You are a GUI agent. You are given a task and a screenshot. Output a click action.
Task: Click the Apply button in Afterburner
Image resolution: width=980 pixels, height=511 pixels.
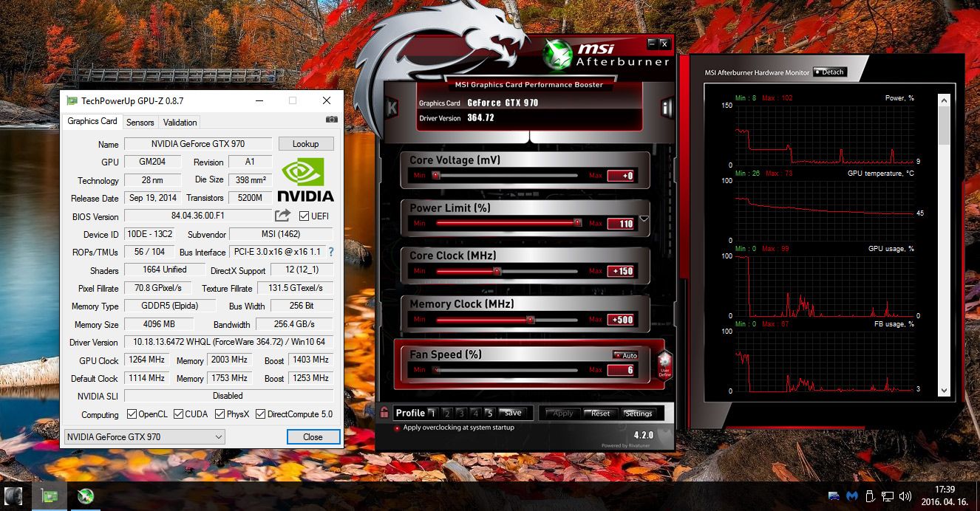pos(563,414)
